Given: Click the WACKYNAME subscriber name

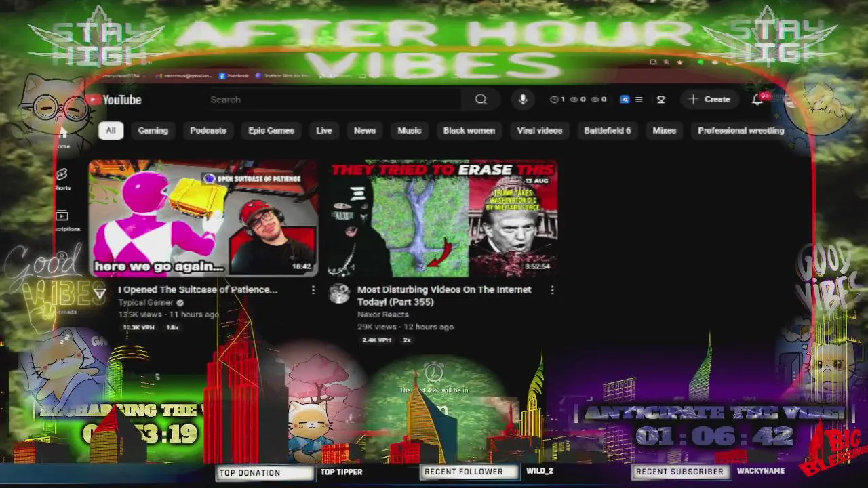Looking at the screenshot, I should point(761,471).
